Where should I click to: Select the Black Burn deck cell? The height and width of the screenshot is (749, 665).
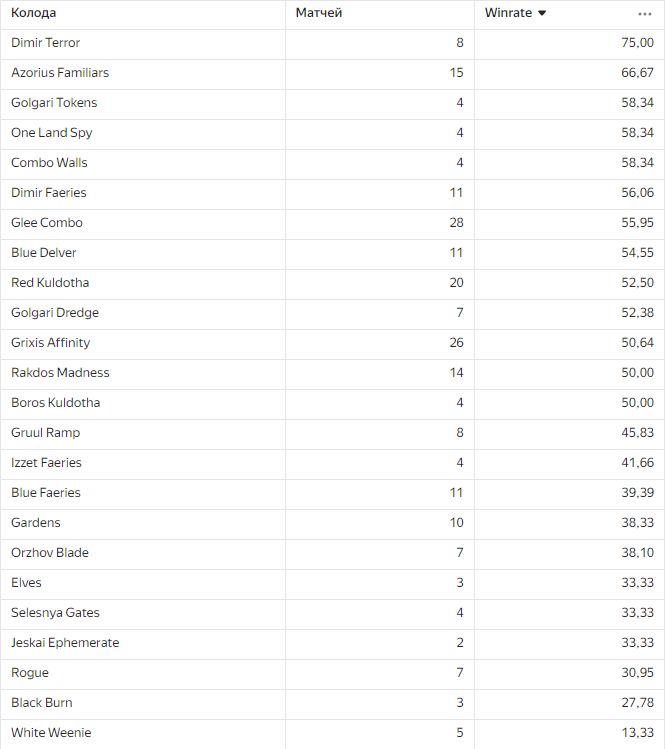[42, 703]
